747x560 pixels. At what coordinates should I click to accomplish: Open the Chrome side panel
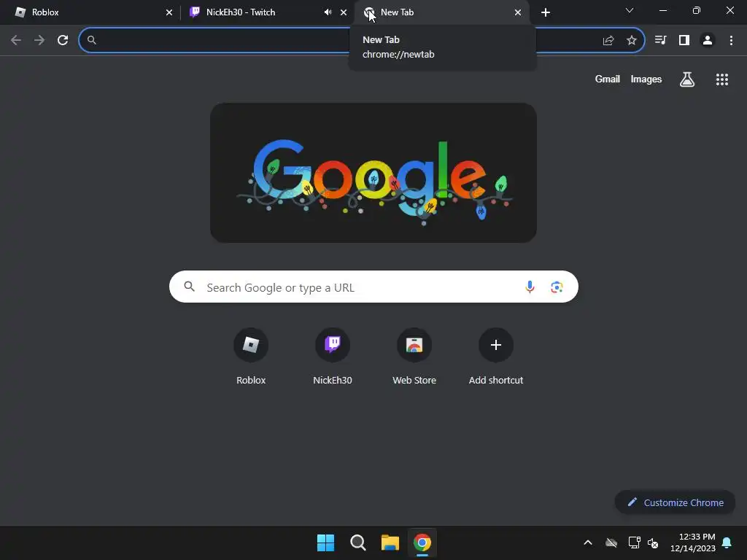[684, 41]
